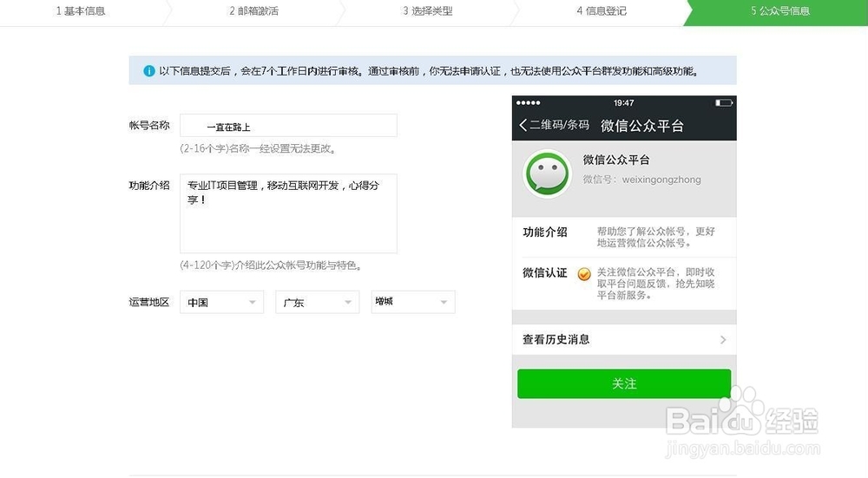Viewport: 868px width, 478px height.
Task: Click signal dots in phone status bar
Action: point(528,103)
